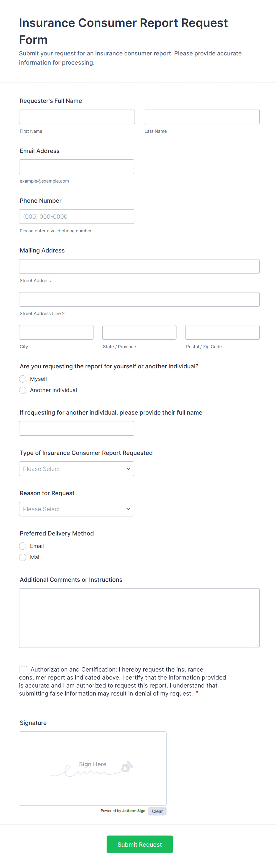
Task: Click the Phone Number field
Action: [x=76, y=217]
